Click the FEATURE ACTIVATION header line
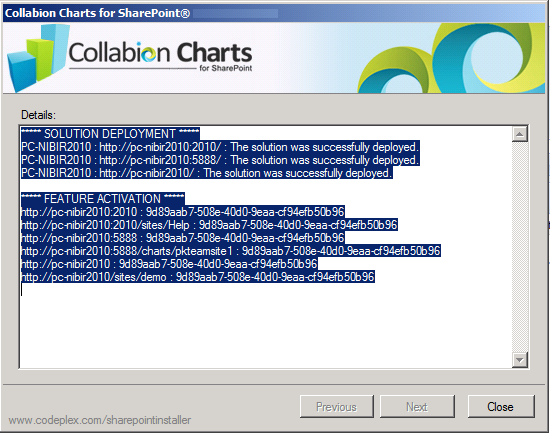The height and width of the screenshot is (433, 550). tap(102, 199)
